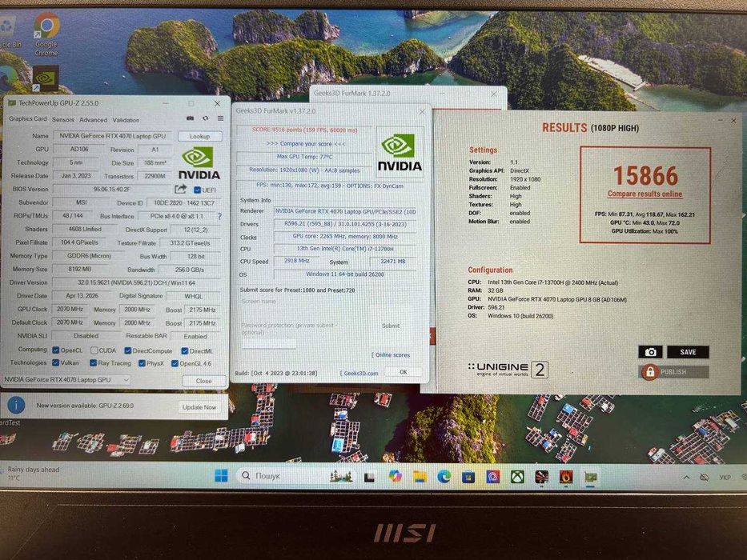Click Submit in FurMark score dialog
This screenshot has height=560, width=747.
[x=390, y=326]
